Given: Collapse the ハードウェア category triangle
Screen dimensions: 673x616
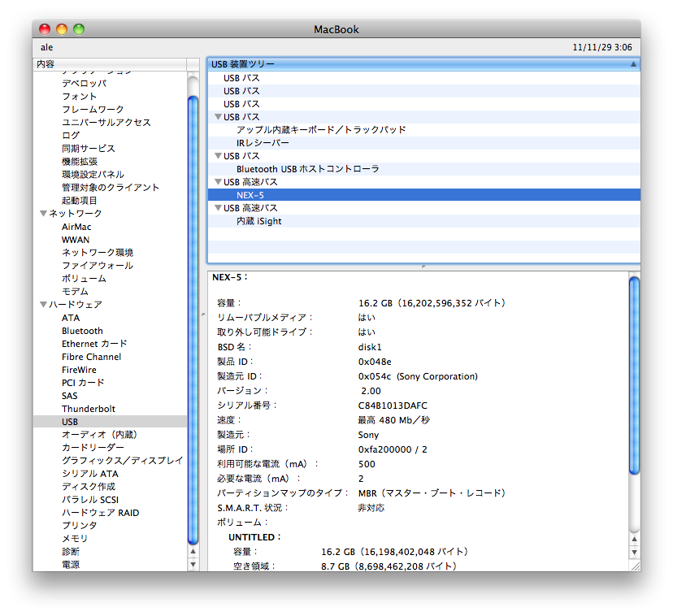Looking at the screenshot, I should (x=43, y=305).
